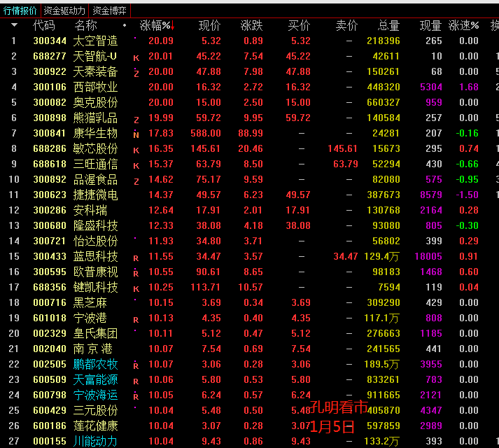Screen dimensions: 499x448
Task: Sort by the 买价 column header
Action: [x=299, y=25]
